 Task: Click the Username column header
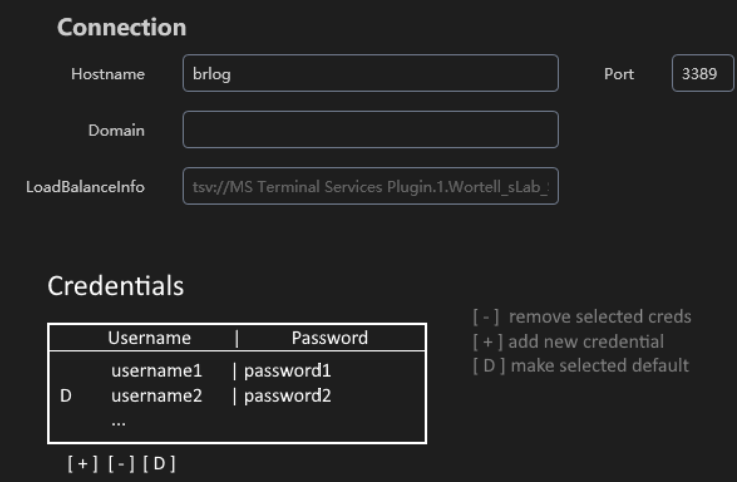(x=149, y=338)
